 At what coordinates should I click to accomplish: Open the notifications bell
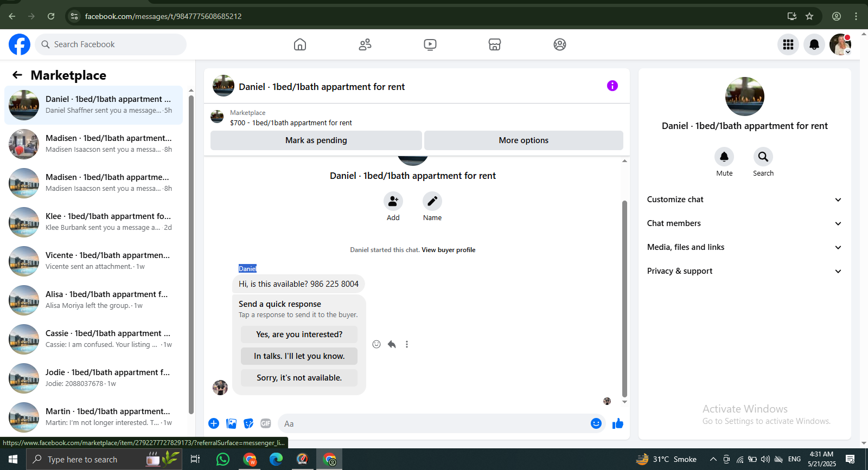[814, 44]
